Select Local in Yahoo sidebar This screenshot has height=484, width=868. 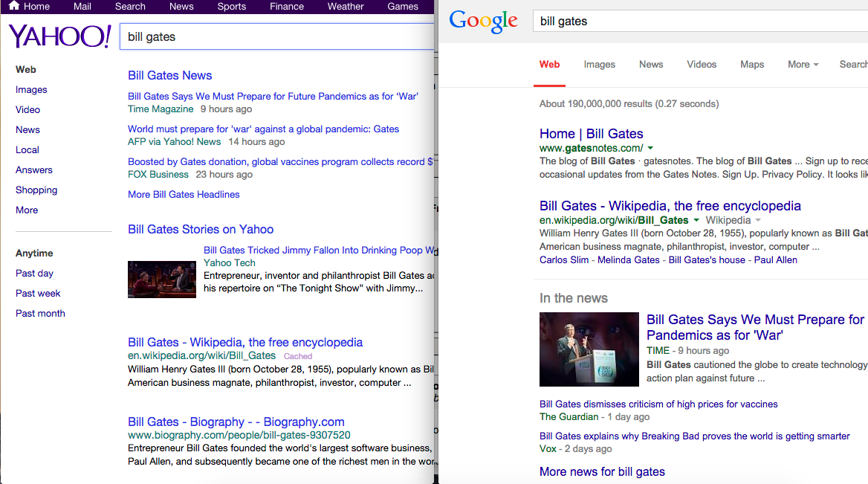point(27,150)
